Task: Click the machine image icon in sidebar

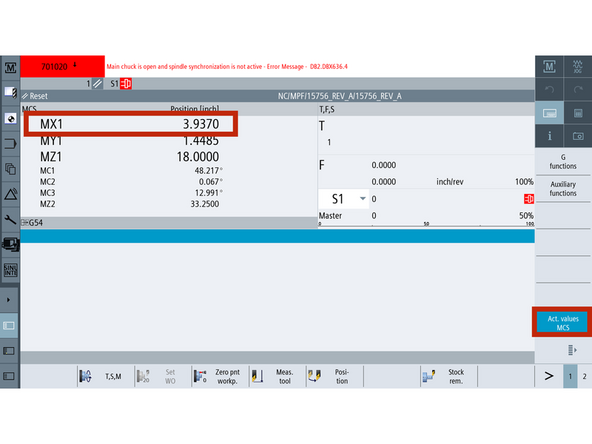Action: [x=10, y=245]
